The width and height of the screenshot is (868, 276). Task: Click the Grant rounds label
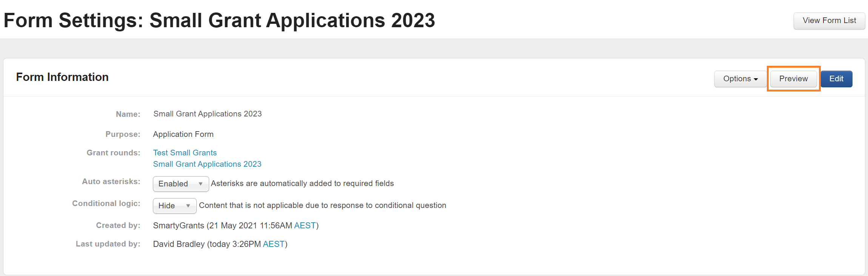coord(113,153)
